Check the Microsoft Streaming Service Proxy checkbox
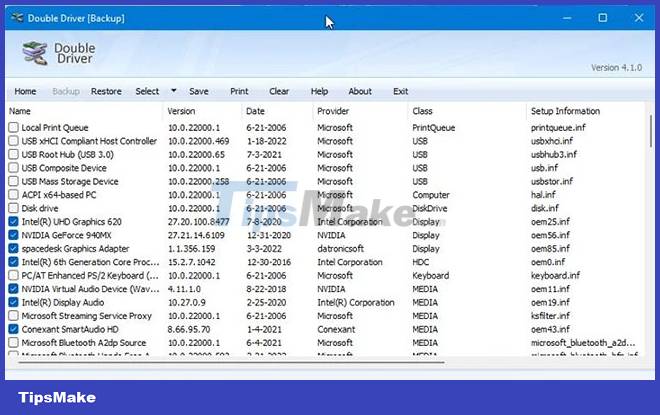Screen dimensions: 660x415 point(13,316)
